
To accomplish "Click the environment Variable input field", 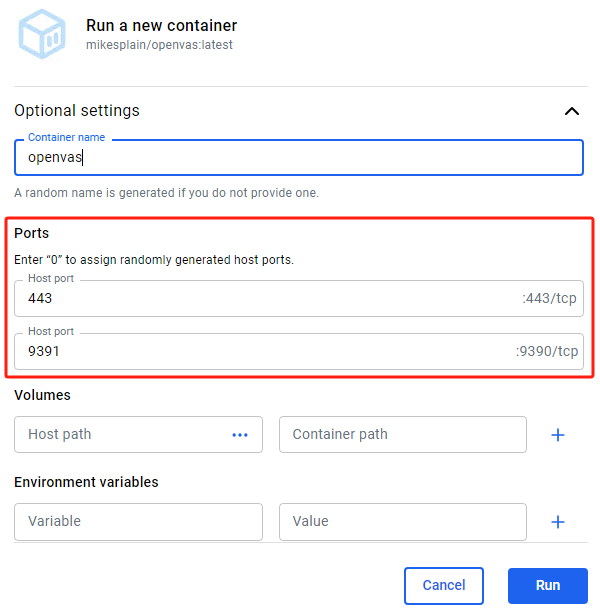I will [x=138, y=522].
